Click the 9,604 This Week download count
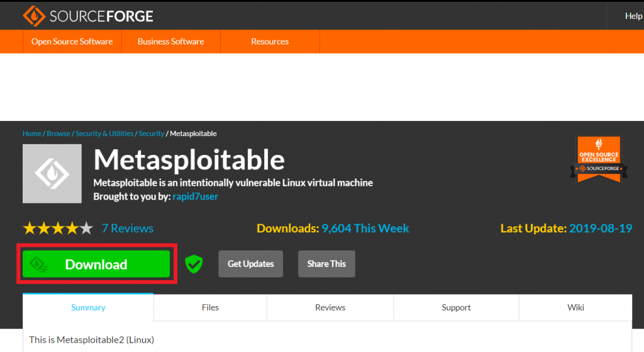The height and width of the screenshot is (352, 644). point(365,228)
